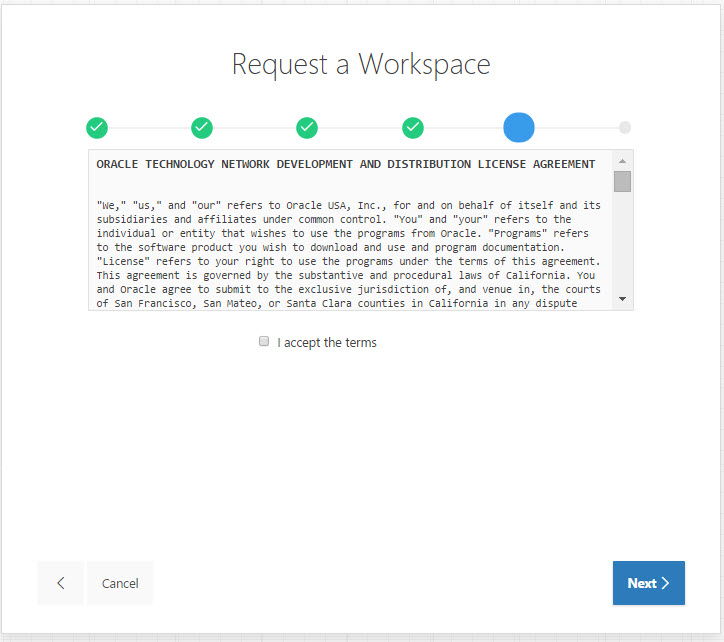Jump to the fourth completed step
This screenshot has height=642, width=724.
413,128
